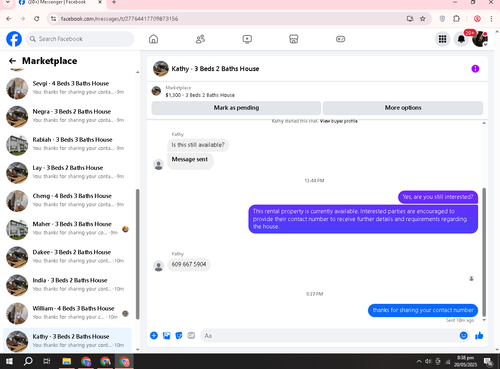Open the taskbar clock and date
Screen dimensions: 500x369
pos(465,361)
